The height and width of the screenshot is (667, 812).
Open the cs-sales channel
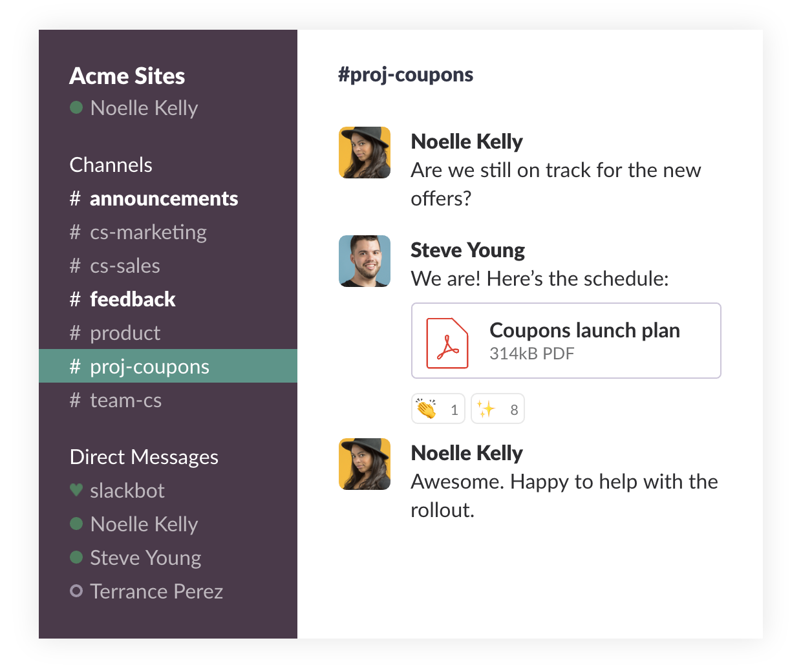coord(124,266)
